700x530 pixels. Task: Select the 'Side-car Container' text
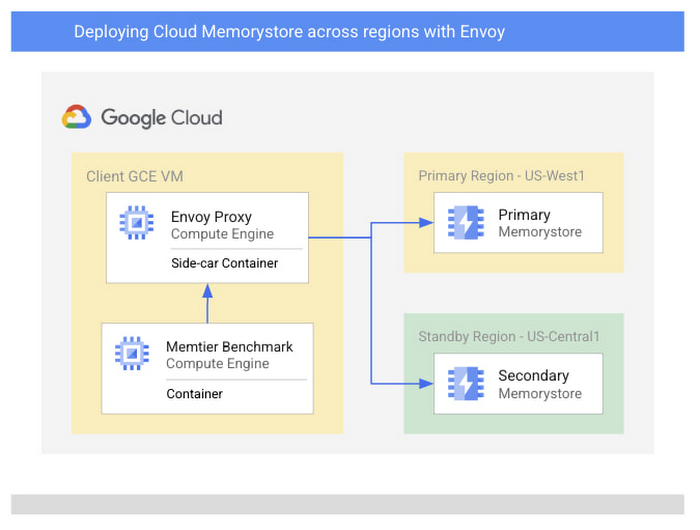[x=225, y=263]
